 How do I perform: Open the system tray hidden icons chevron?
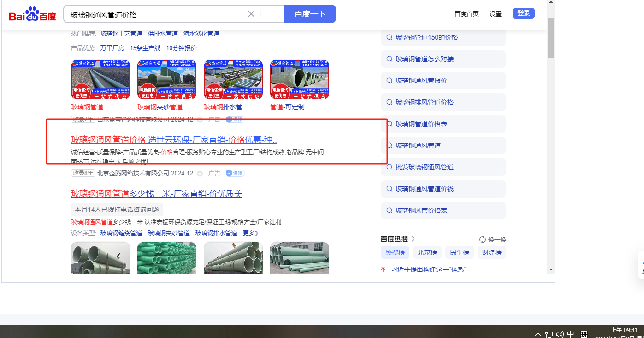[x=538, y=334]
